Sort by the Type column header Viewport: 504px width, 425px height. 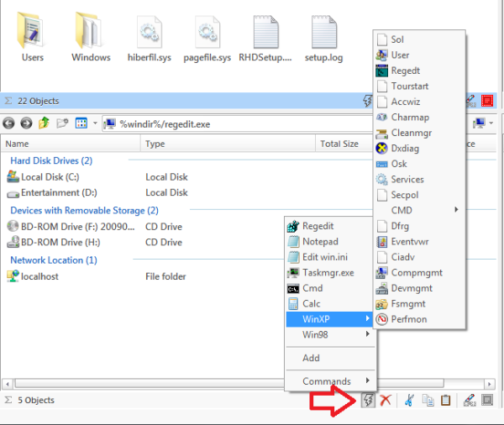[x=228, y=144]
